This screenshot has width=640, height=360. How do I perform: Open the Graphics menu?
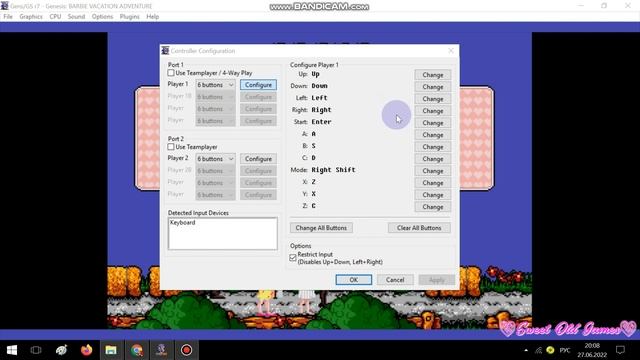point(31,17)
